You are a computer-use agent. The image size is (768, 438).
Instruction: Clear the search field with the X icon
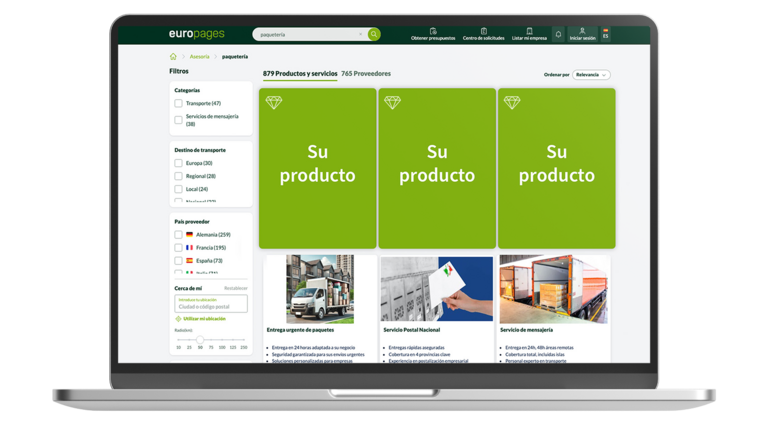click(x=360, y=34)
